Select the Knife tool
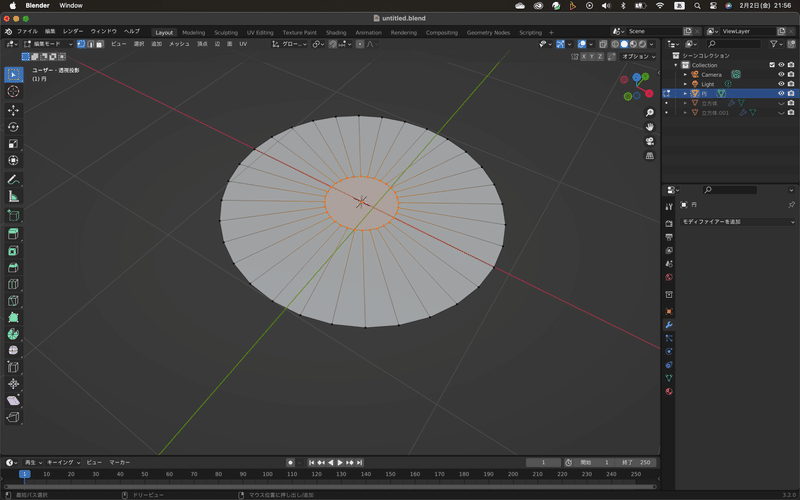800x500 pixels. click(x=14, y=301)
